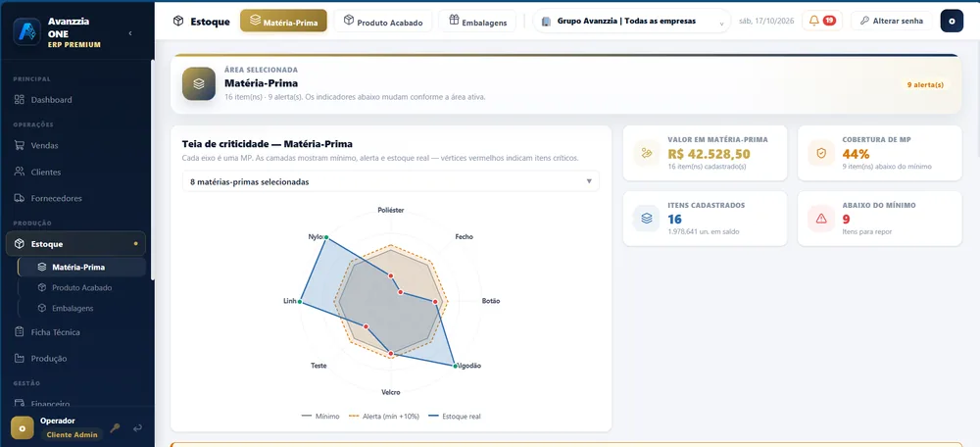This screenshot has width=980, height=447.
Task: Click the logout arrow icon beside Operador
Action: point(137,428)
